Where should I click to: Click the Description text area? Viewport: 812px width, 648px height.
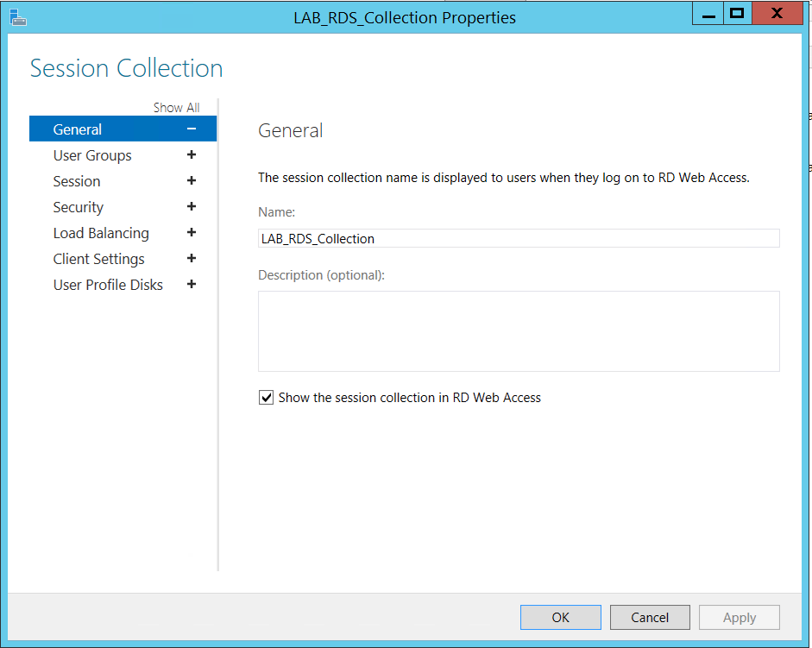tap(518, 330)
